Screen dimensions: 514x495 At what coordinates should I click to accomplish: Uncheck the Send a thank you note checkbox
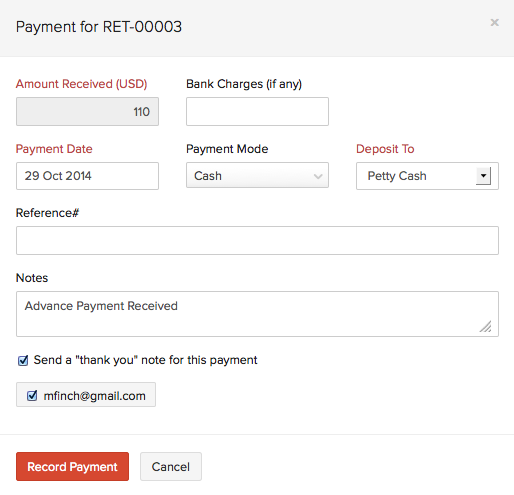[x=23, y=361]
